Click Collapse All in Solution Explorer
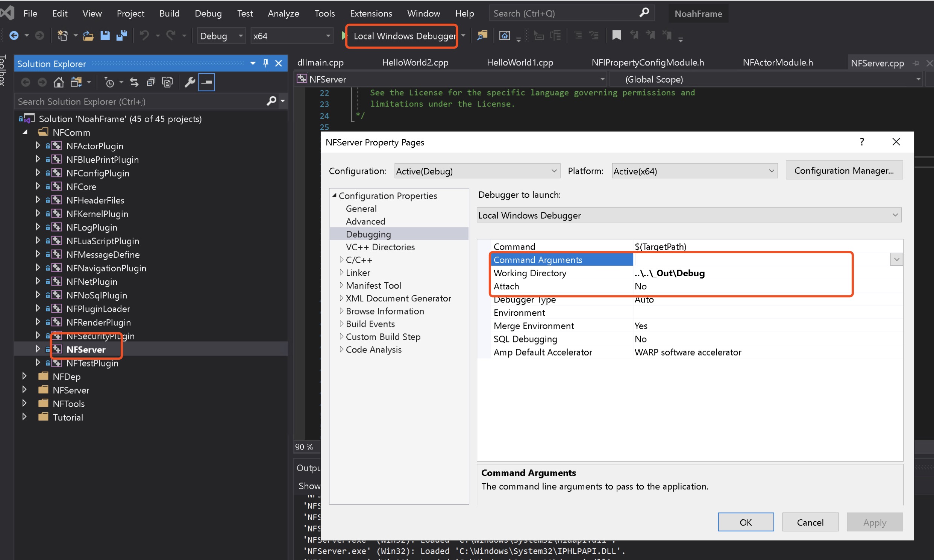 [151, 82]
